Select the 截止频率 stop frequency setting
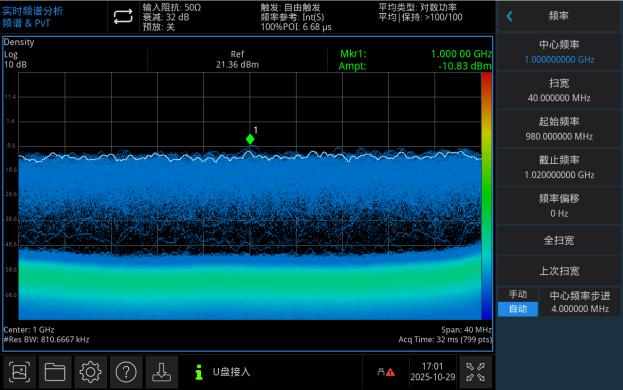623x390 pixels. (559, 168)
